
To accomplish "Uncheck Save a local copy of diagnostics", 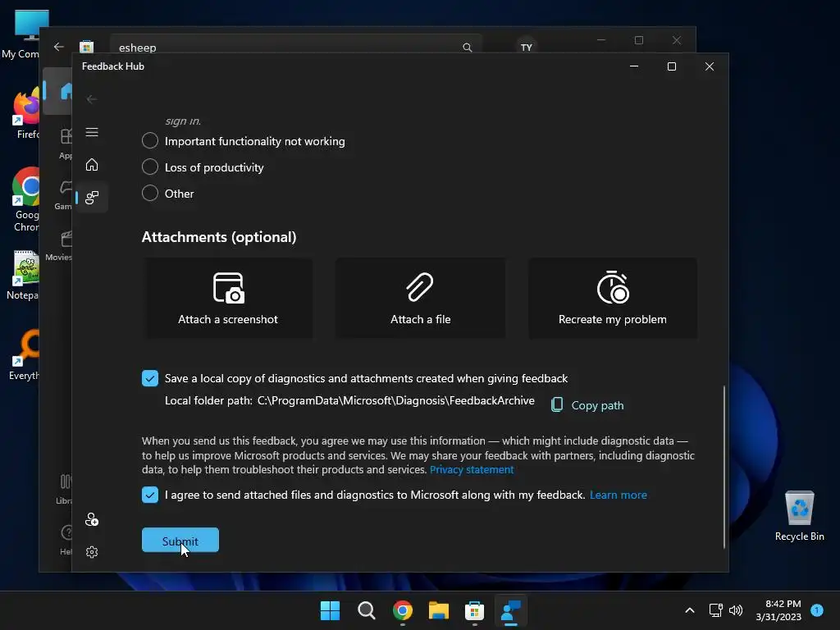I will click(x=150, y=378).
